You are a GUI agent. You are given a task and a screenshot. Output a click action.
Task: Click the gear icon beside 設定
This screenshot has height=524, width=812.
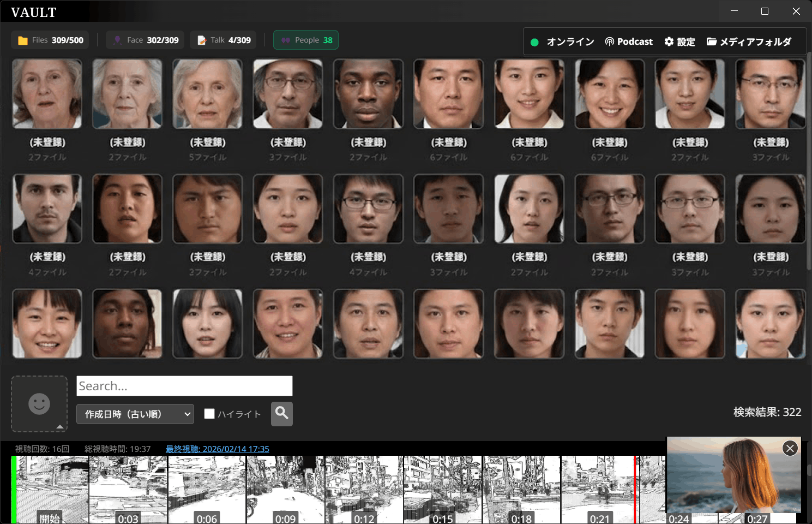pos(669,41)
